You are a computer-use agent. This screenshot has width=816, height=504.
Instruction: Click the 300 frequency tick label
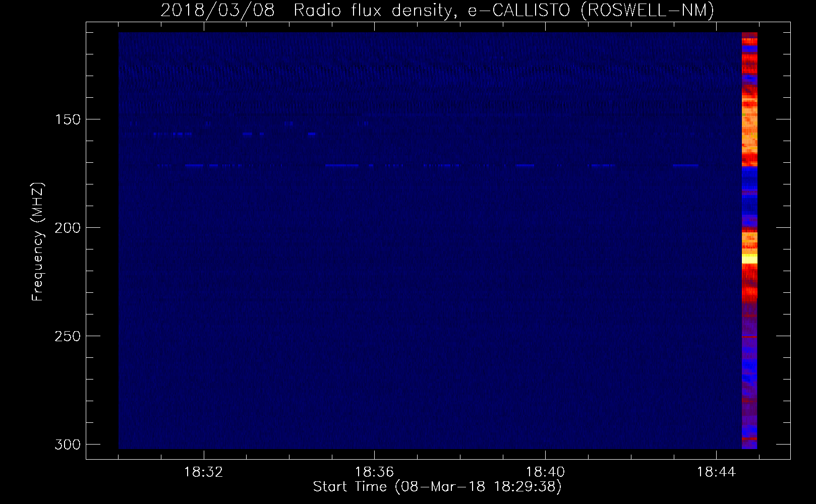[68, 445]
